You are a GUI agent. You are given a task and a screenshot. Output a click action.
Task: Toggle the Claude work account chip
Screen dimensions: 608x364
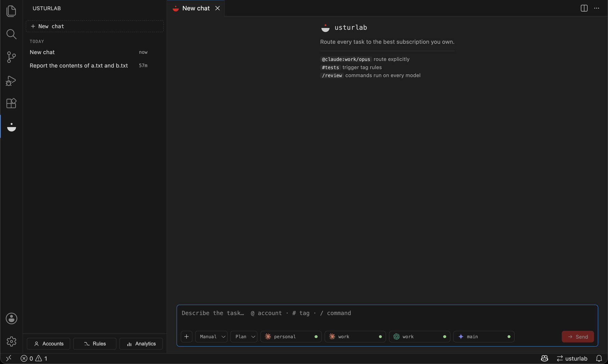pyautogui.click(x=355, y=337)
